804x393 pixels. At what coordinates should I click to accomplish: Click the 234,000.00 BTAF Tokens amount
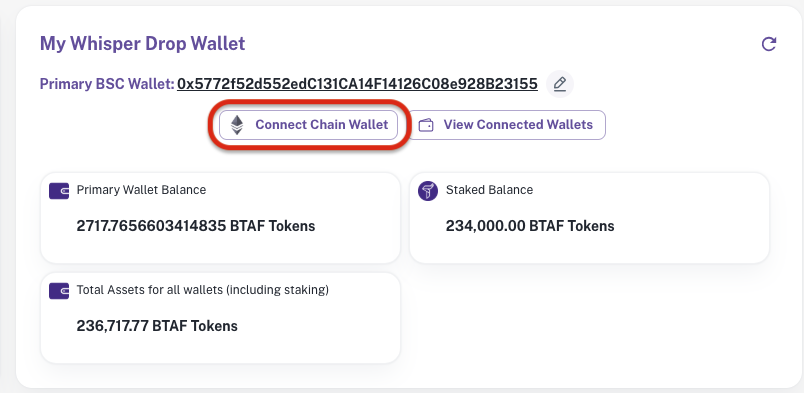[x=530, y=226]
